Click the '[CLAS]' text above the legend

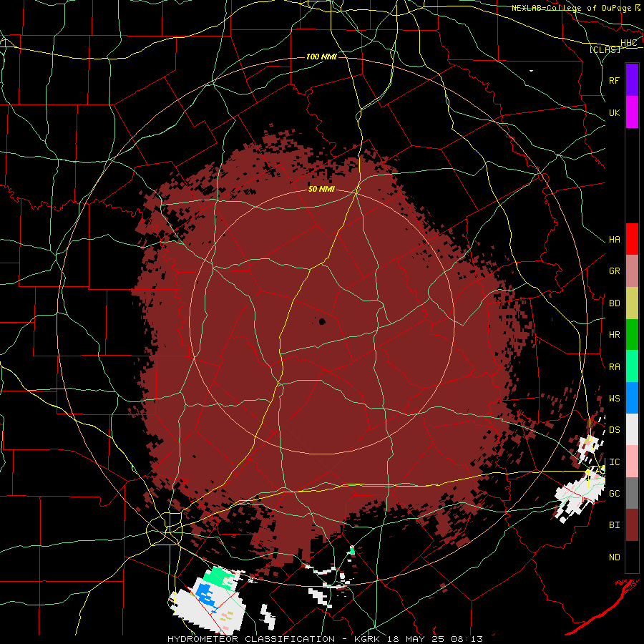605,49
